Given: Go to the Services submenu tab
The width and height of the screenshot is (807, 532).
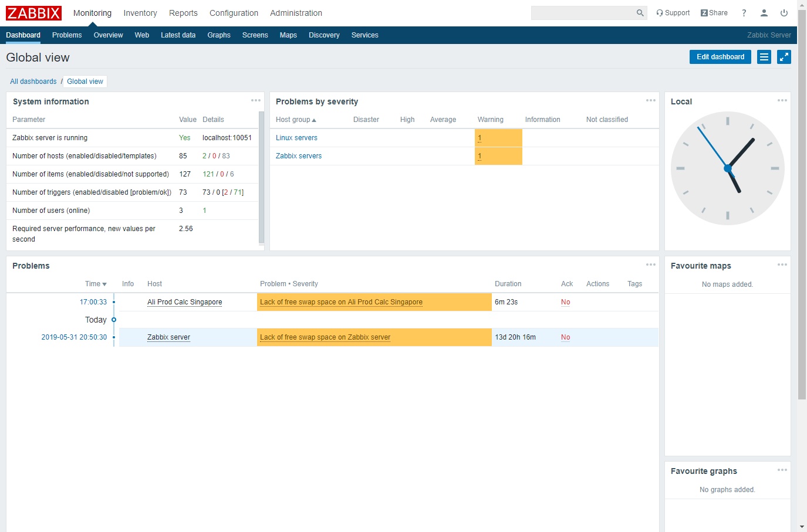Looking at the screenshot, I should coord(364,35).
